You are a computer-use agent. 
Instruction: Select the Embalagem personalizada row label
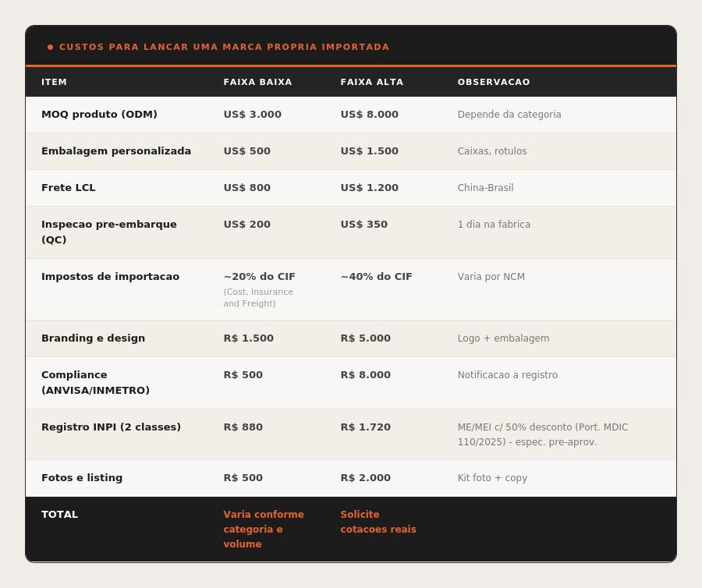pos(116,151)
